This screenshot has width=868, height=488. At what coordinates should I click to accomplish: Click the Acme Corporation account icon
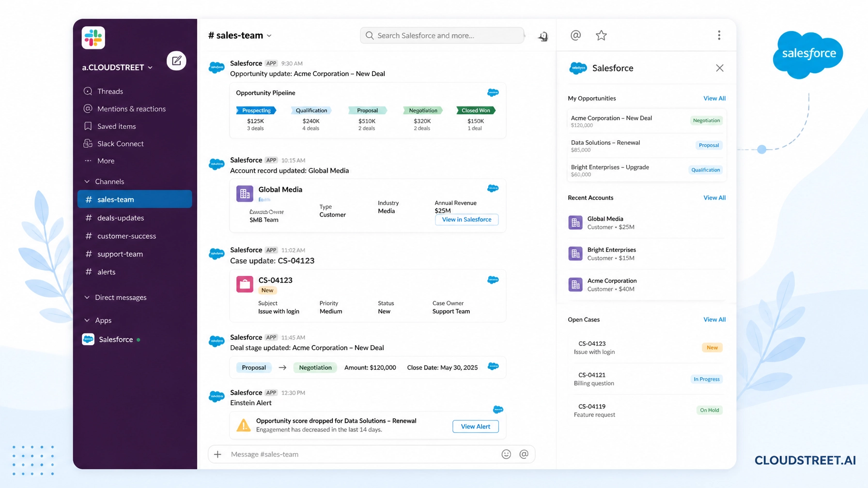tap(575, 285)
